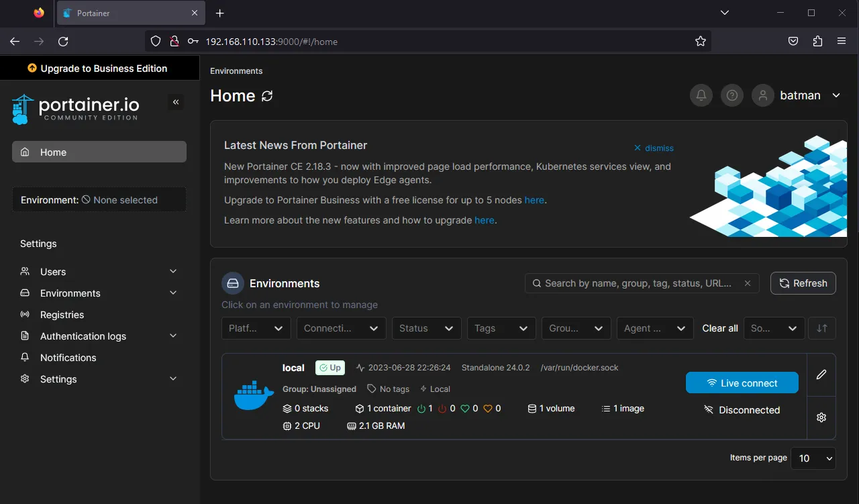Open the gear settings icon for local environment
This screenshot has width=859, height=504.
pos(821,417)
